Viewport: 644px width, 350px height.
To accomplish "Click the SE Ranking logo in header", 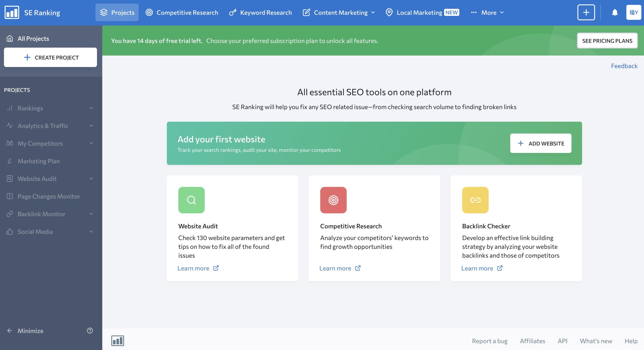I will [32, 13].
